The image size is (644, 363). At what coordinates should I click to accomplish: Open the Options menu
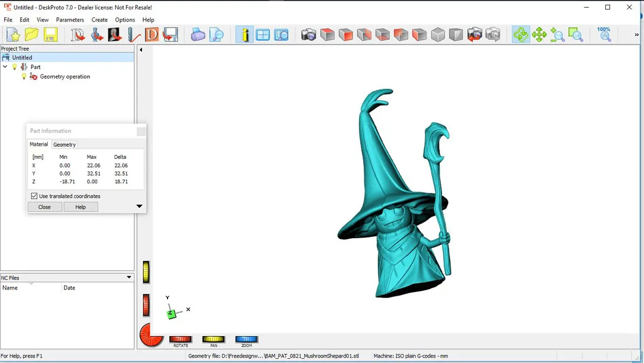pyautogui.click(x=125, y=20)
